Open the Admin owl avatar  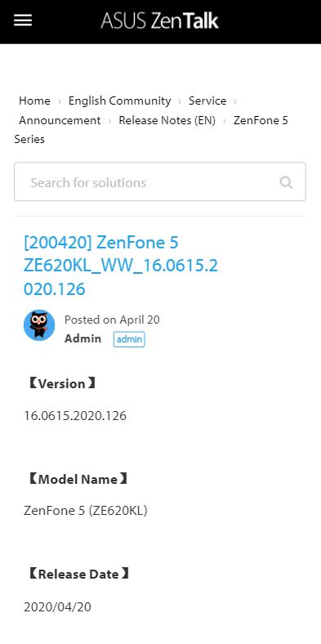(39, 325)
